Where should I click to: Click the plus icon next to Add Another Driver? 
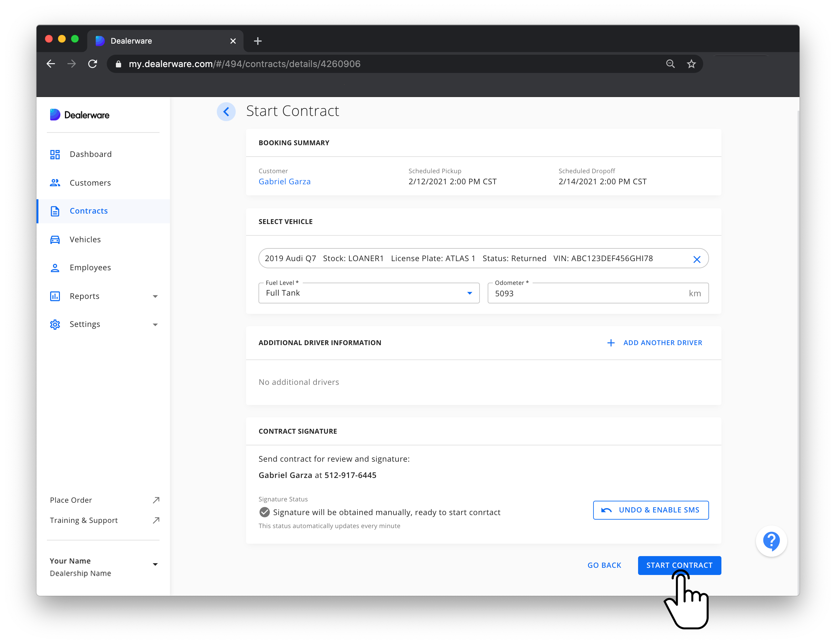coord(610,343)
